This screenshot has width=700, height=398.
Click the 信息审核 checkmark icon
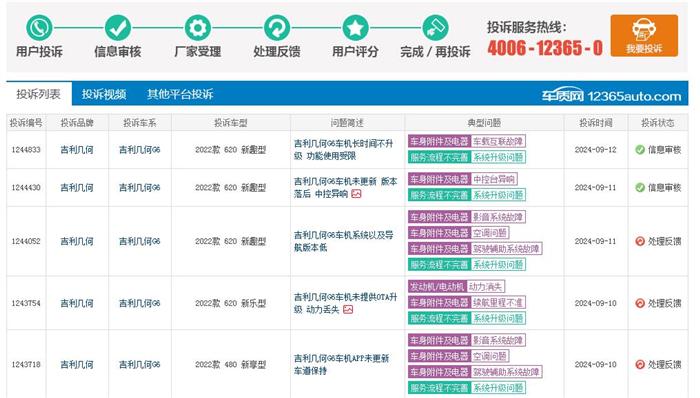click(118, 28)
